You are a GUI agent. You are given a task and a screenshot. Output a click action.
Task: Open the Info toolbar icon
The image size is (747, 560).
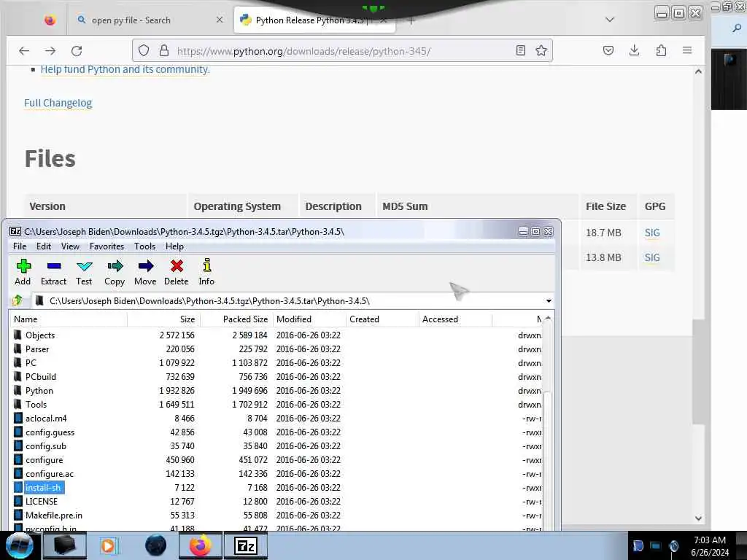pyautogui.click(x=206, y=273)
